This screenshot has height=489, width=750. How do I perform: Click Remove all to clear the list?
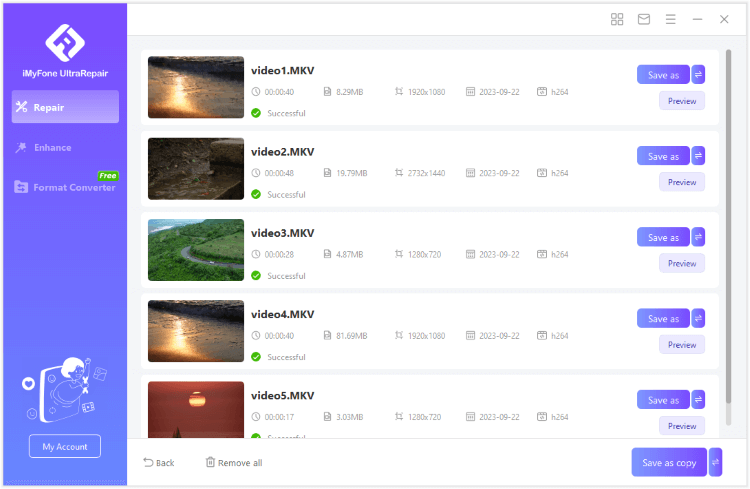[234, 463]
